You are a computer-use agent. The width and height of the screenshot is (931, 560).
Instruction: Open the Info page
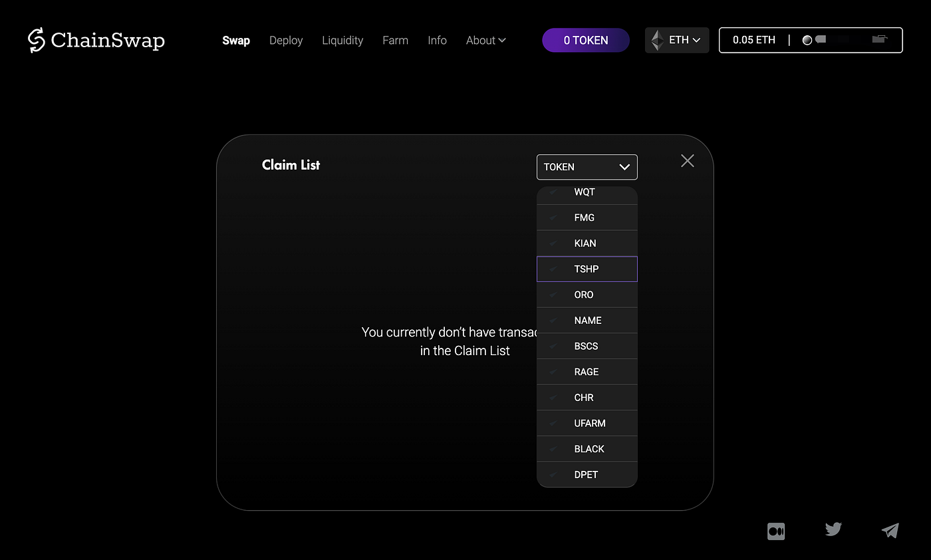tap(437, 40)
